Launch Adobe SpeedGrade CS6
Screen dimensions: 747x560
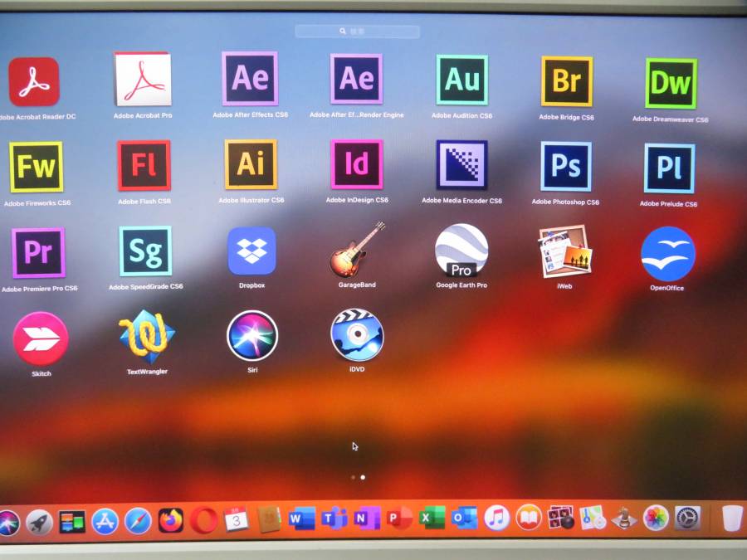pos(145,251)
